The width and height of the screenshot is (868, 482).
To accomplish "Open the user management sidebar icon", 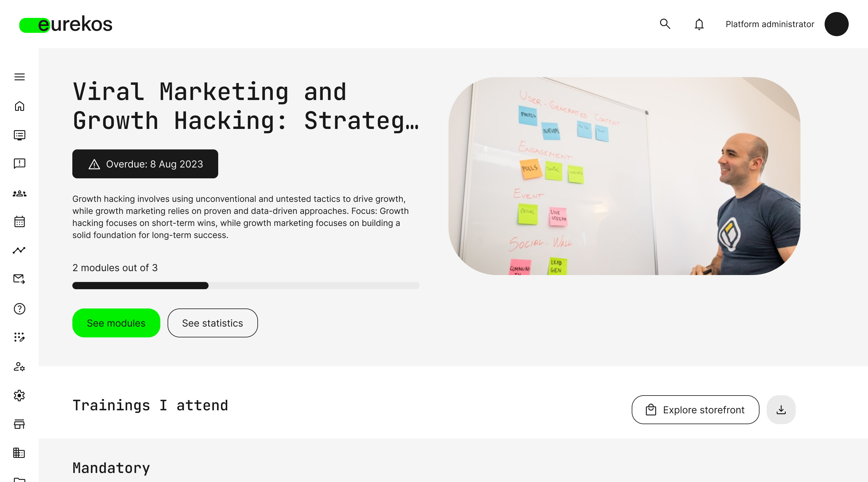I will [20, 366].
